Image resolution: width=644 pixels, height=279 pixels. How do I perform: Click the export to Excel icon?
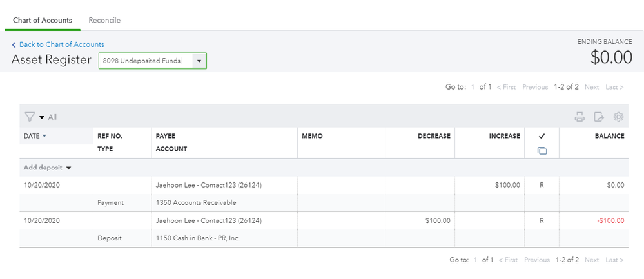pyautogui.click(x=599, y=117)
